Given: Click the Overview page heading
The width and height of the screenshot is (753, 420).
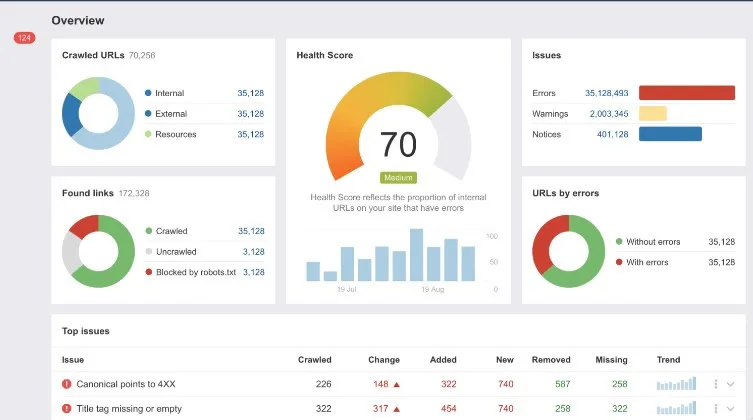Looking at the screenshot, I should [78, 20].
